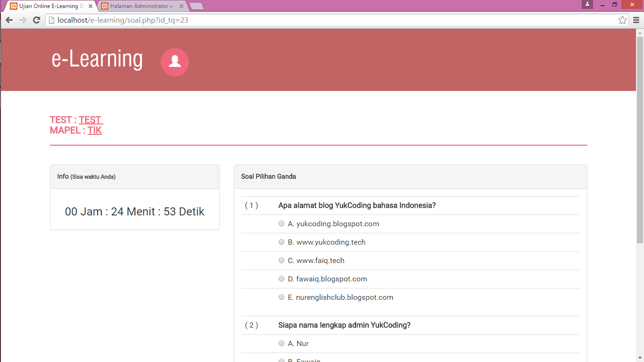Click the scrollbar up arrow
Screen dimensions: 644x362
pos(640,33)
